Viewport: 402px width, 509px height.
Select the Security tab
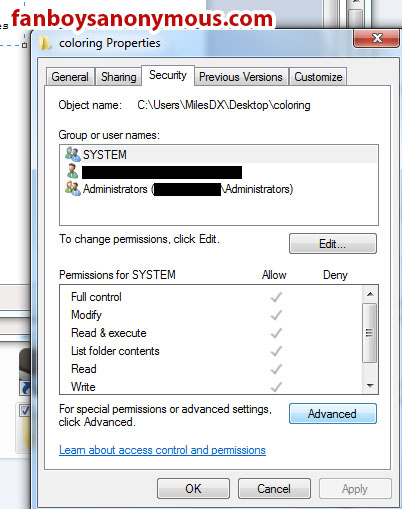click(x=168, y=75)
